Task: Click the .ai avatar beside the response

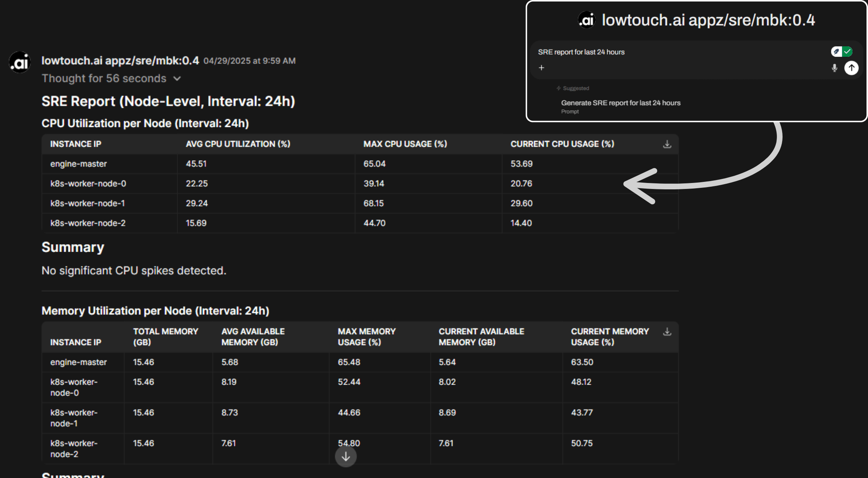Action: 20,62
